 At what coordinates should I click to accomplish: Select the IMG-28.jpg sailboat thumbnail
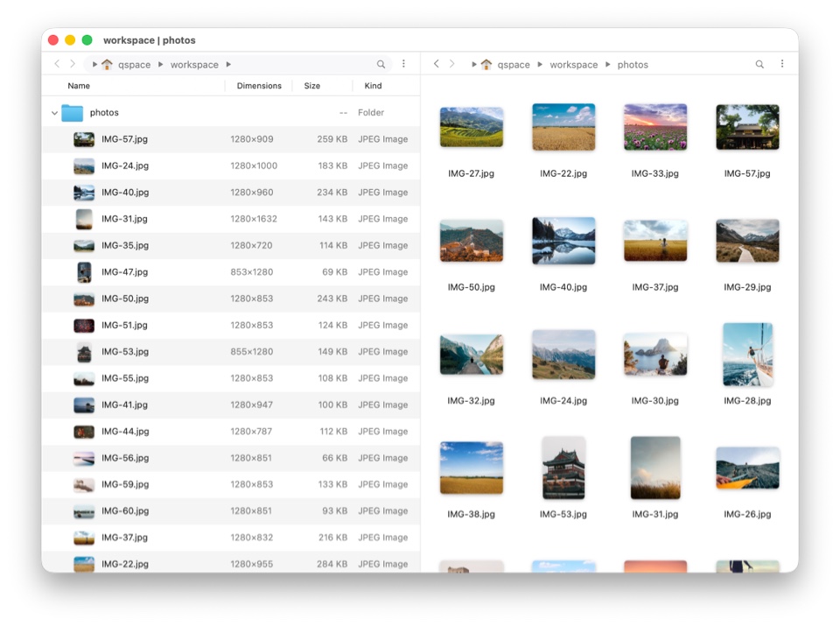(x=747, y=355)
